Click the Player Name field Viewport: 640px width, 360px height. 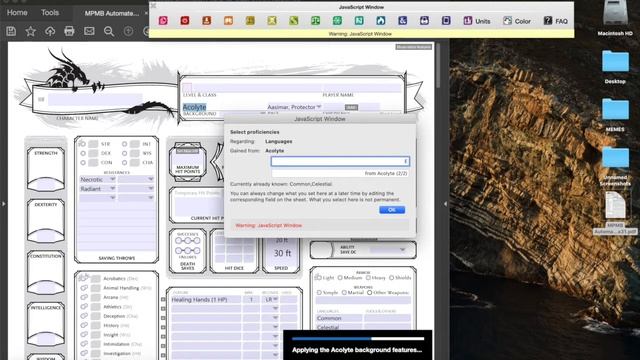(362, 87)
